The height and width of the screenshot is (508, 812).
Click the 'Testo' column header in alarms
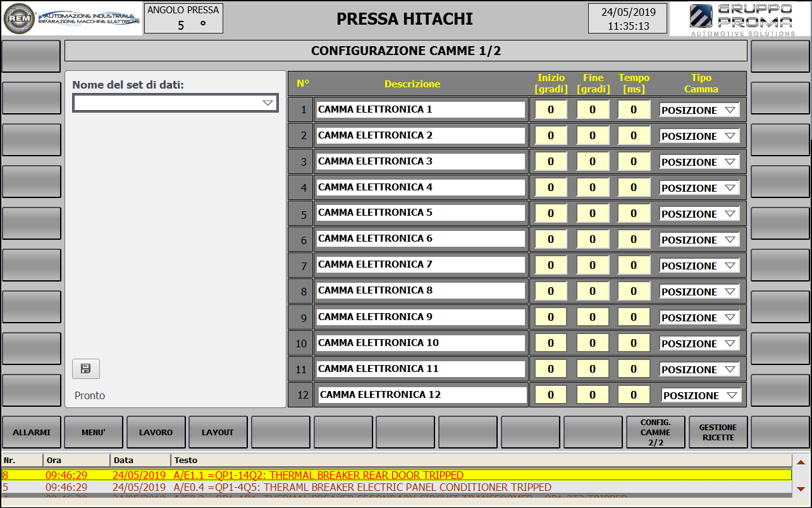point(481,460)
